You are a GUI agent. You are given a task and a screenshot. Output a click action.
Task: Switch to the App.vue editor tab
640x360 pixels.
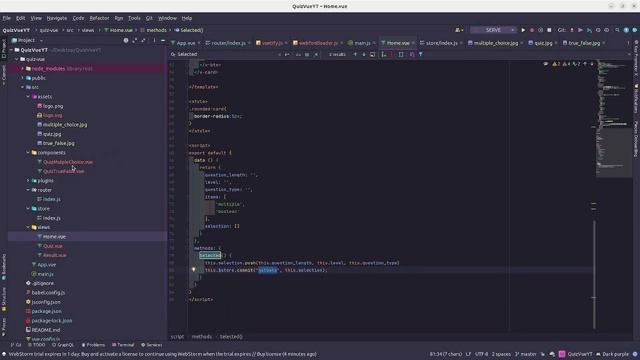[x=186, y=43]
